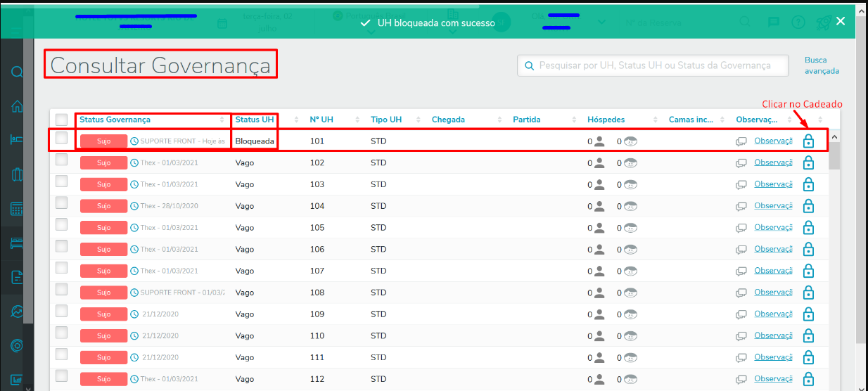The width and height of the screenshot is (868, 391).
Task: Click the padlock for UH 110
Action: coord(808,336)
